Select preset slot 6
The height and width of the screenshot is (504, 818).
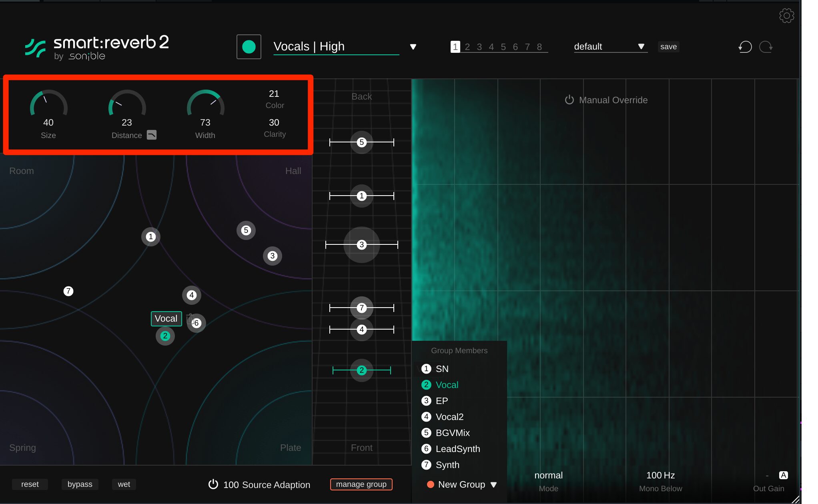[515, 47]
